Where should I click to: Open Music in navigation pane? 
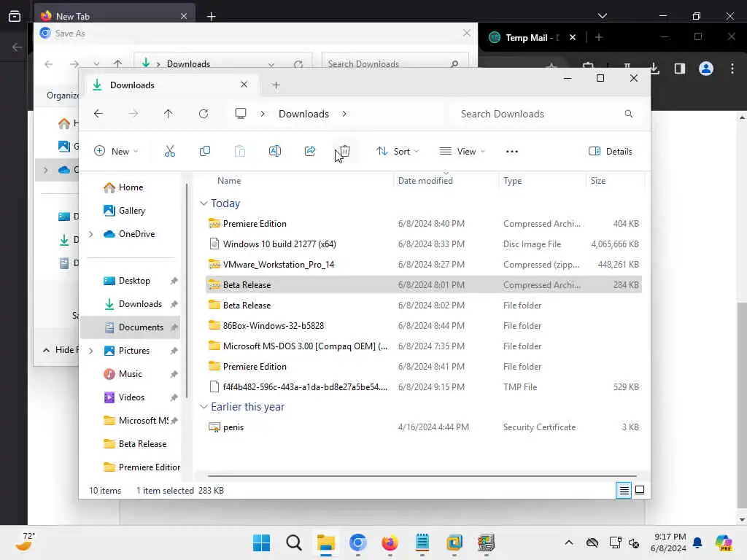coord(123,374)
